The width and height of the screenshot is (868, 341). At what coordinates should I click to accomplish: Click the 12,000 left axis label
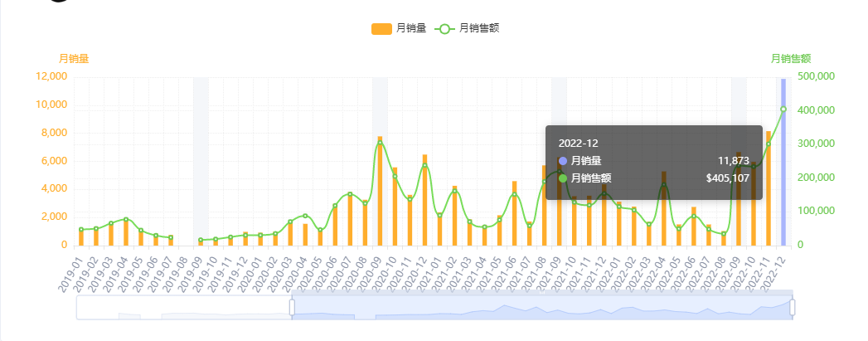tap(51, 76)
